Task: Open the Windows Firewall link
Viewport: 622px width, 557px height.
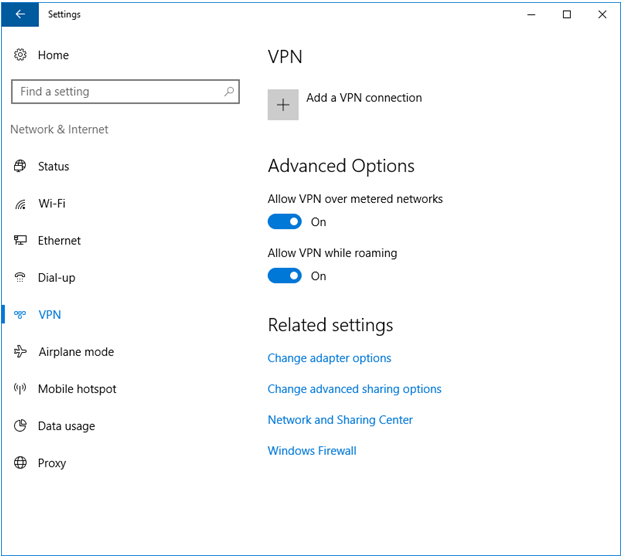Action: point(312,451)
